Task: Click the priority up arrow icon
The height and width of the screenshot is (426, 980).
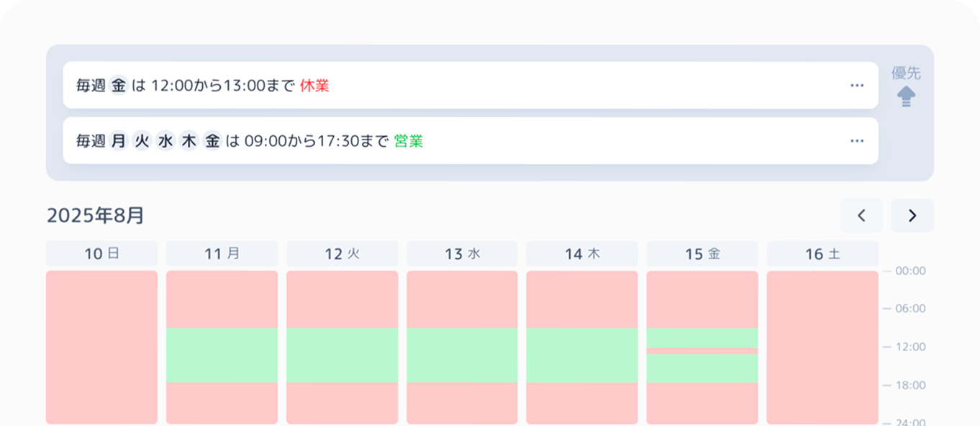Action: (x=906, y=96)
